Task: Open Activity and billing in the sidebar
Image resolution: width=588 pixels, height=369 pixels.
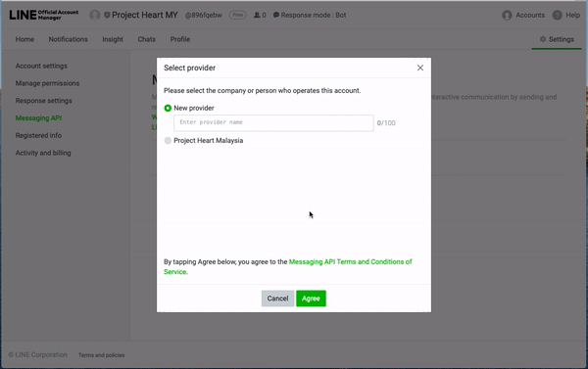Action: pos(43,153)
